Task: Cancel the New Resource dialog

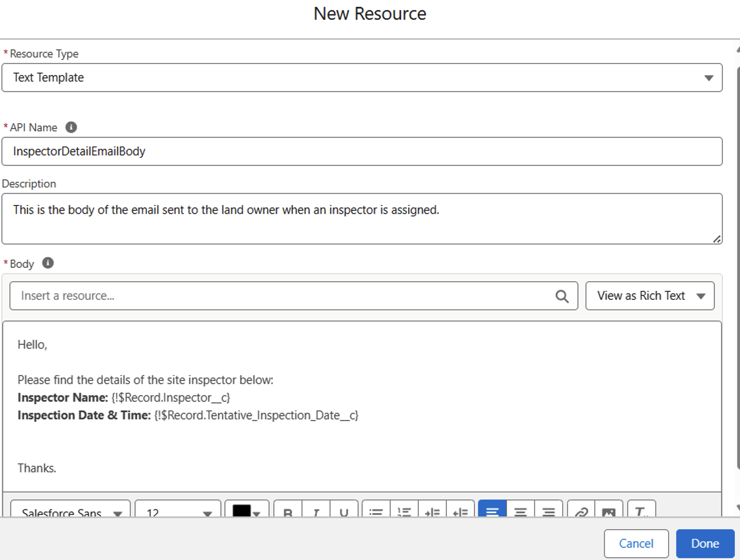Action: pyautogui.click(x=636, y=543)
